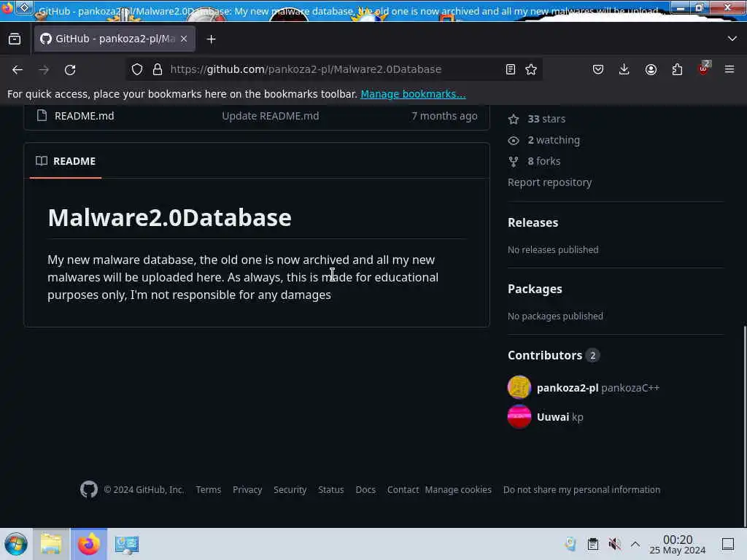Save page to Pocket
This screenshot has height=560, width=747.
(598, 69)
